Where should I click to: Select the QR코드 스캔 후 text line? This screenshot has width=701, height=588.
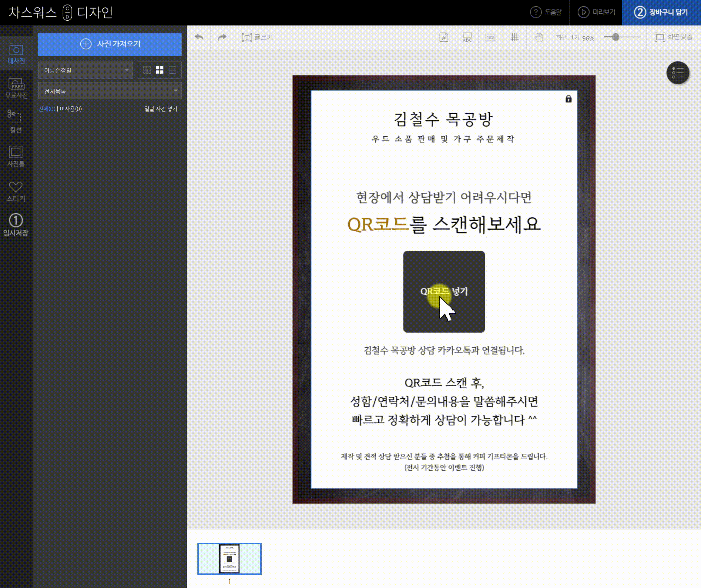444,383
